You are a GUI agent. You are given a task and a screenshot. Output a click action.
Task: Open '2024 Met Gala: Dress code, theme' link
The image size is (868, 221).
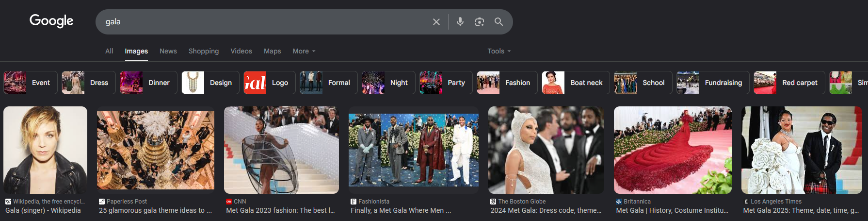click(546, 210)
